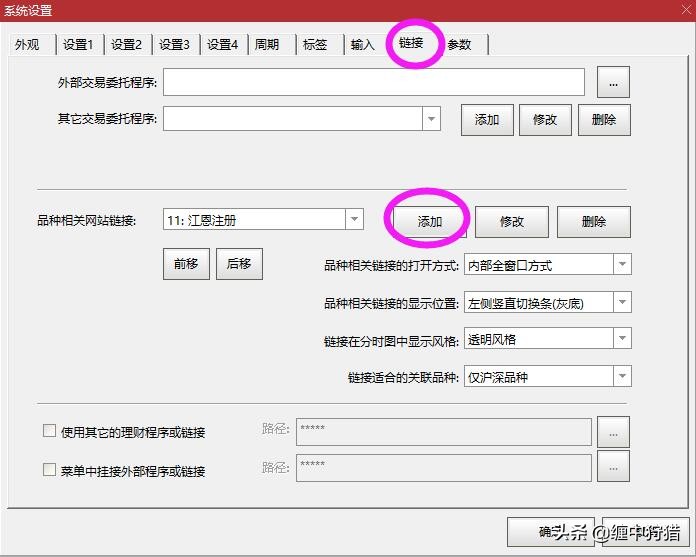Click 添加 beside 其它交易委托程序
The height and width of the screenshot is (557, 696).
pyautogui.click(x=487, y=120)
